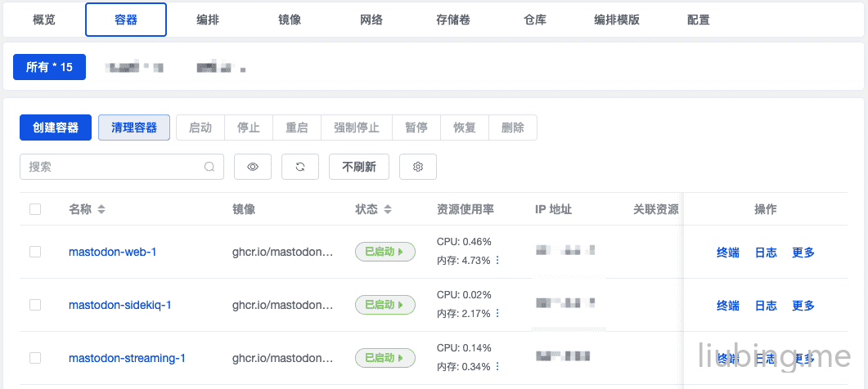Switch to the 镜像 tab

(x=290, y=20)
